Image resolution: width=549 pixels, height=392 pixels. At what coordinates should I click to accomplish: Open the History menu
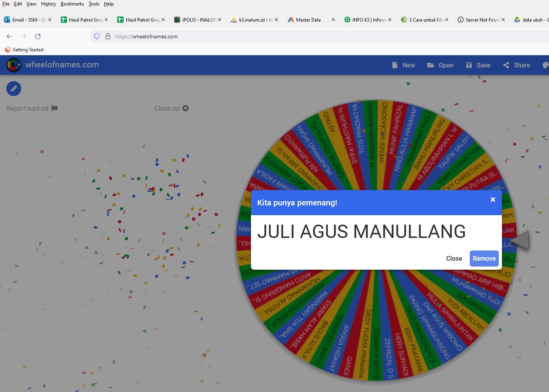coord(48,4)
